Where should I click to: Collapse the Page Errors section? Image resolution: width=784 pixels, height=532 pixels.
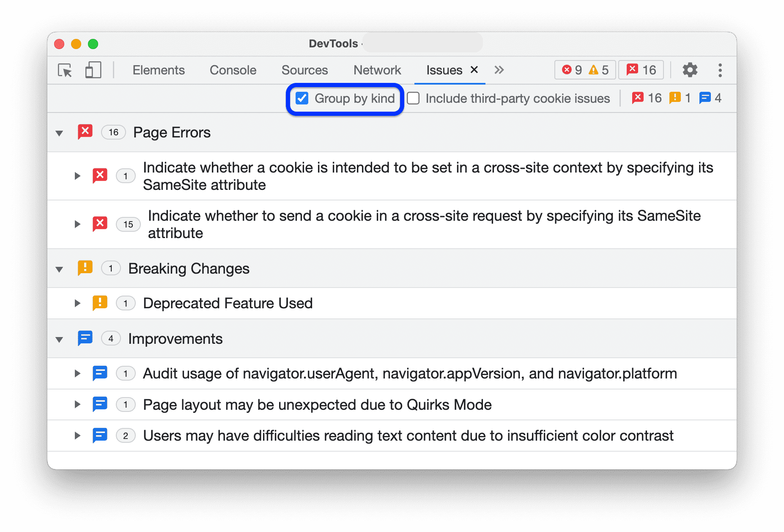tap(59, 132)
